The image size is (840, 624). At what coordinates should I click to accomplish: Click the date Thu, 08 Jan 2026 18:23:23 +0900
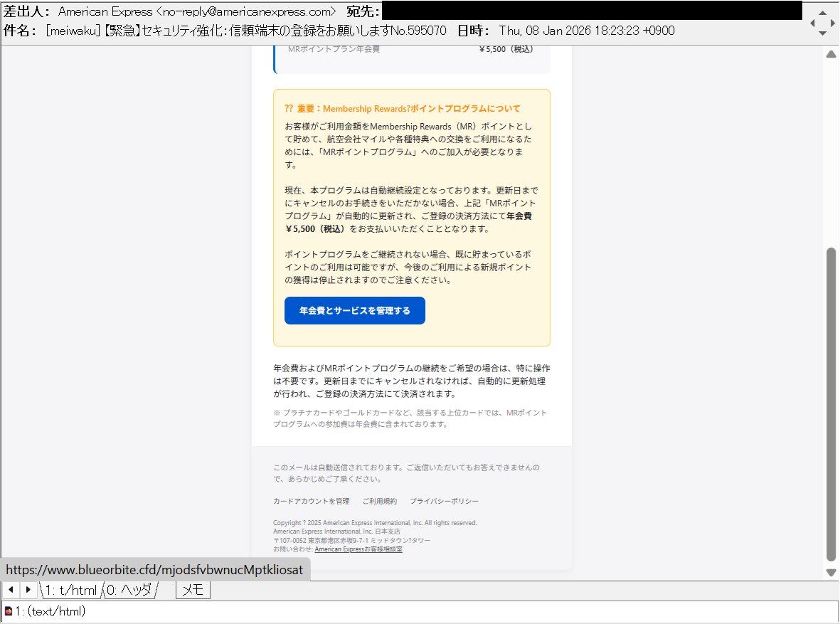pos(587,31)
